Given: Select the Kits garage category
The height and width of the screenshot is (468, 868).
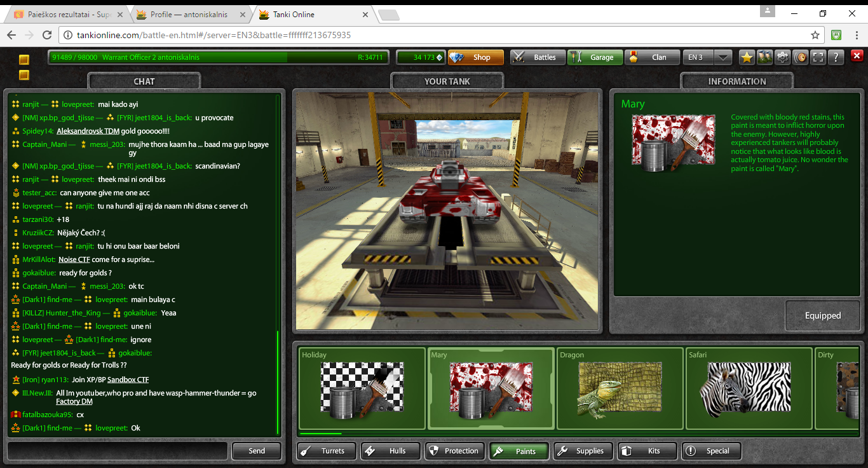Looking at the screenshot, I should point(648,451).
